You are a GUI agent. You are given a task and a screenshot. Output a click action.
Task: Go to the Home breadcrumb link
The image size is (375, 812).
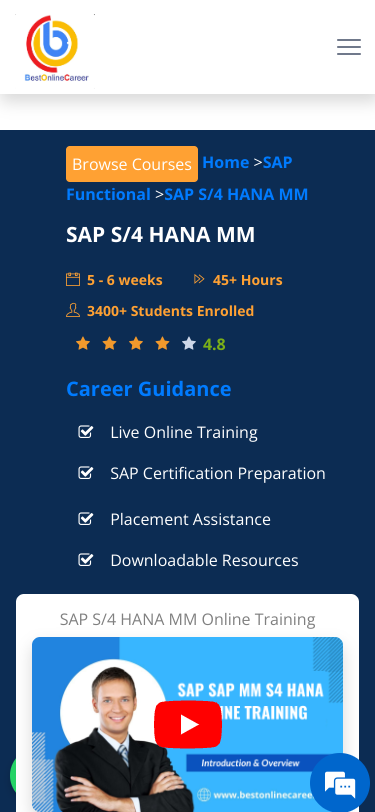(x=226, y=163)
